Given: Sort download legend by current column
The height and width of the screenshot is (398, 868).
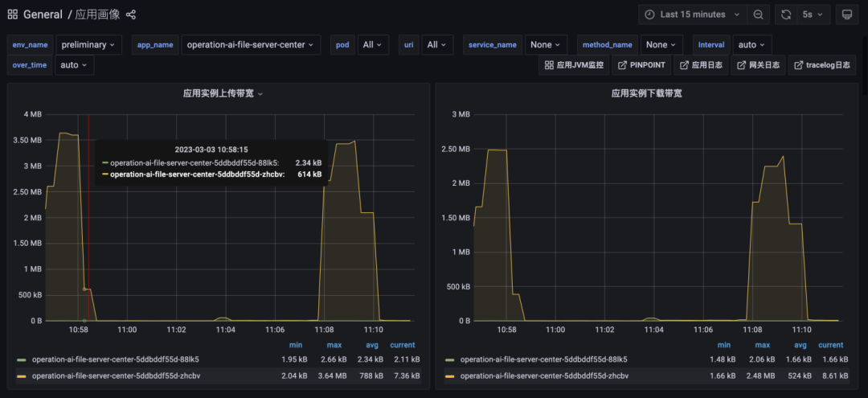Looking at the screenshot, I should [831, 345].
